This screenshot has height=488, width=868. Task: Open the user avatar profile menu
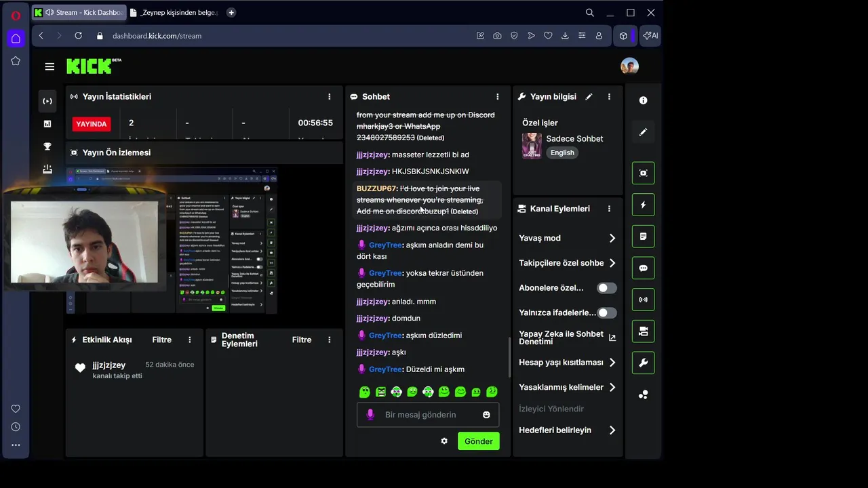(x=629, y=66)
